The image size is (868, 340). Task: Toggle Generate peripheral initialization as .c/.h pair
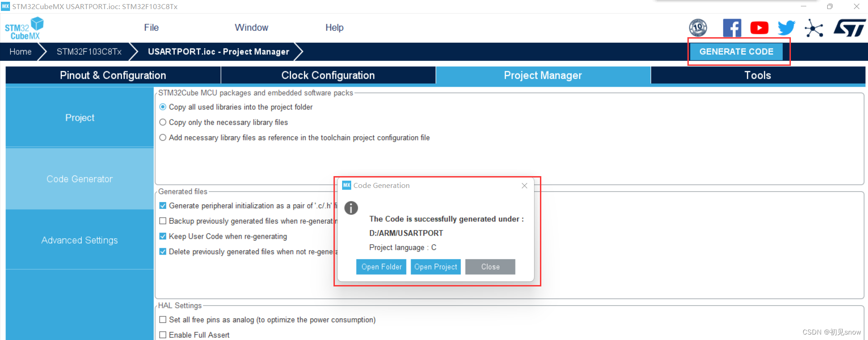(x=163, y=206)
